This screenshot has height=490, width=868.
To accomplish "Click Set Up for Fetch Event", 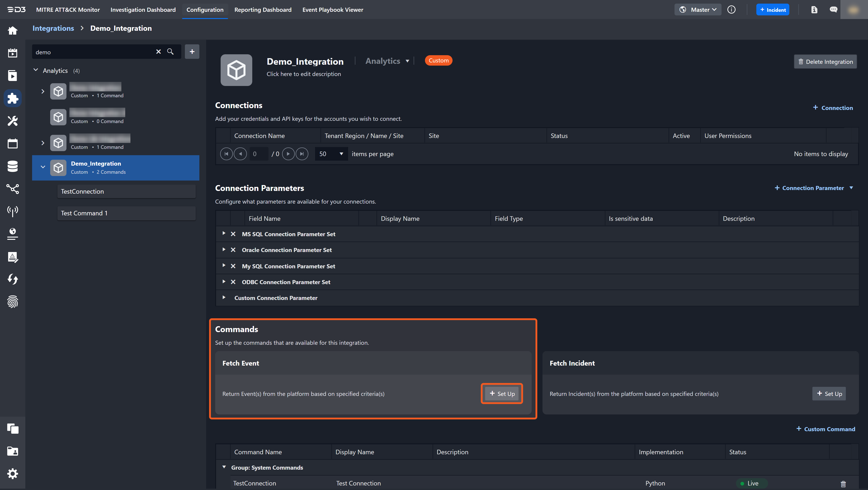I will 502,394.
